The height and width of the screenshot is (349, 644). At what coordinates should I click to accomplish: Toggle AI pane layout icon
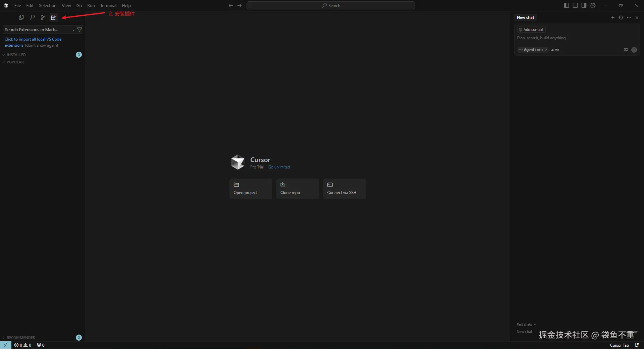[x=584, y=5]
